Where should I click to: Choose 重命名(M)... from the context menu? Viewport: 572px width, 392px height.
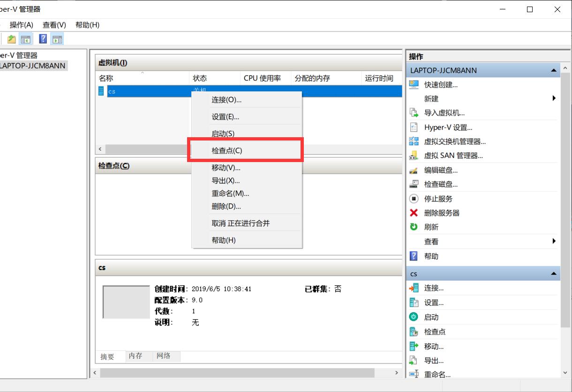coord(247,193)
